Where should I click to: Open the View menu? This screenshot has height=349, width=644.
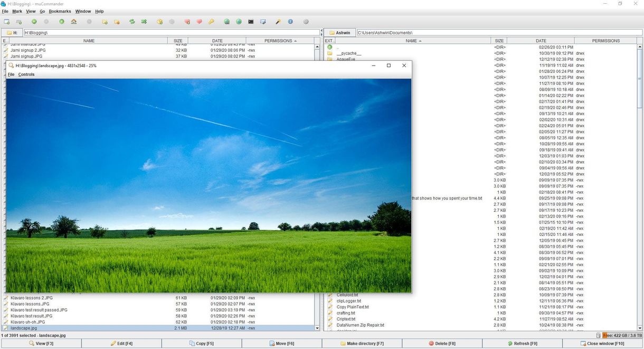click(31, 11)
